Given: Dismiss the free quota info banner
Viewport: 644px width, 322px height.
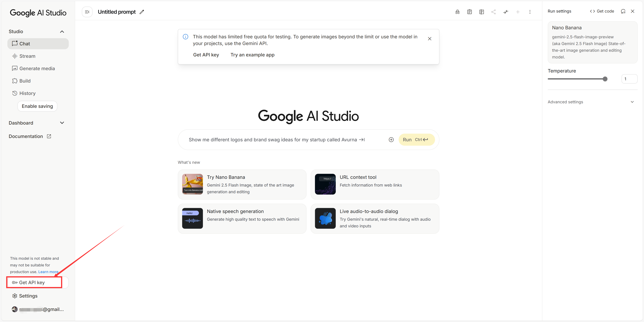Looking at the screenshot, I should click(430, 39).
